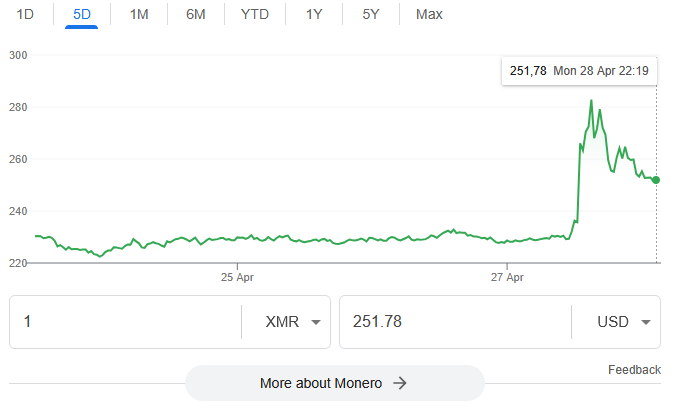Image resolution: width=679 pixels, height=409 pixels.
Task: Click the green current-price dot marker
Action: 656,180
